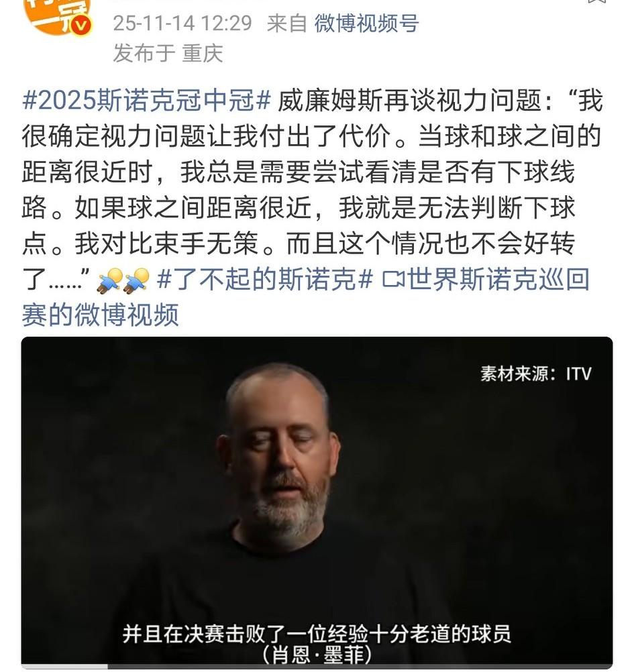The width and height of the screenshot is (634, 672).
Task: Tap the second sleeping figure emoji
Action: tap(136, 281)
